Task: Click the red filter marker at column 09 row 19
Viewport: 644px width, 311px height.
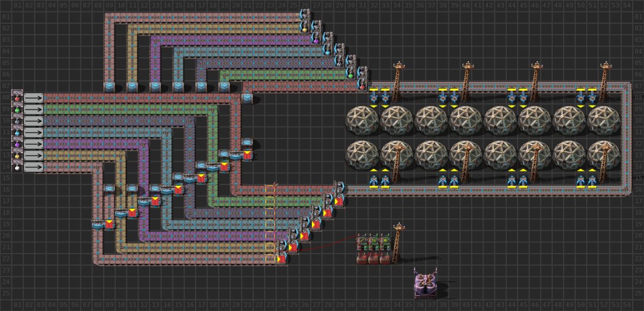Action: [109, 224]
